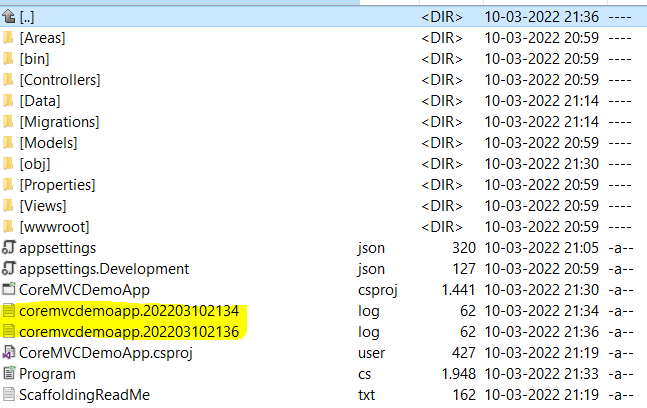Click the 10-03-2022 21:30 date of obj
The height and width of the screenshot is (408, 647).
click(541, 164)
